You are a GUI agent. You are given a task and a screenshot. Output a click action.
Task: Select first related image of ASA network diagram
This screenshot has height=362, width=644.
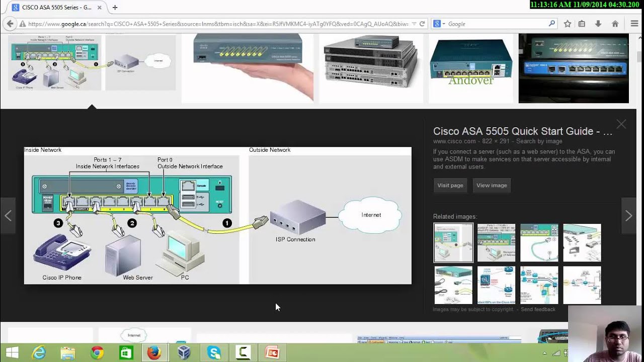453,243
